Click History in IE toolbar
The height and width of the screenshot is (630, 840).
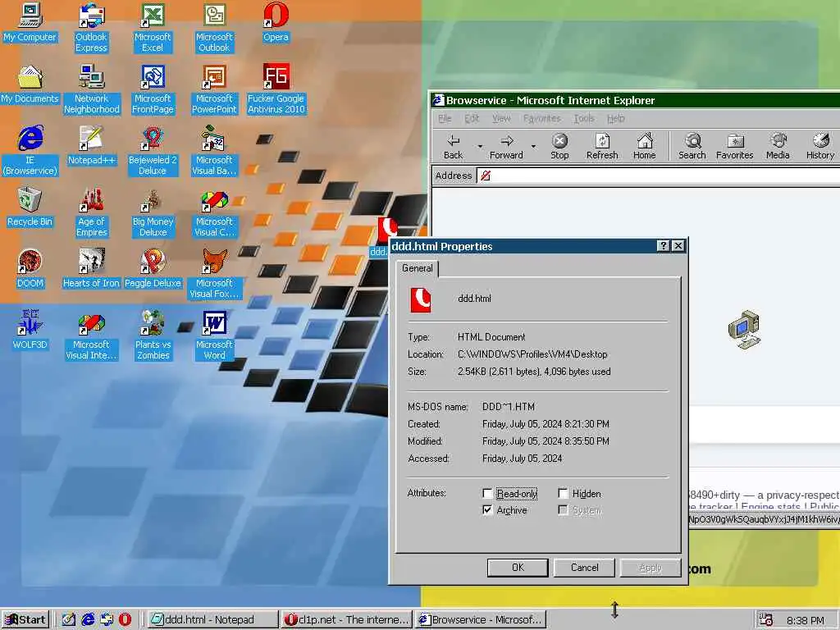[x=820, y=146]
